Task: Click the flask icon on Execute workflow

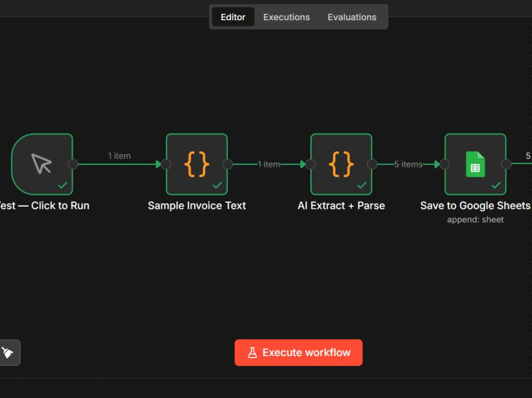Action: pyautogui.click(x=252, y=353)
